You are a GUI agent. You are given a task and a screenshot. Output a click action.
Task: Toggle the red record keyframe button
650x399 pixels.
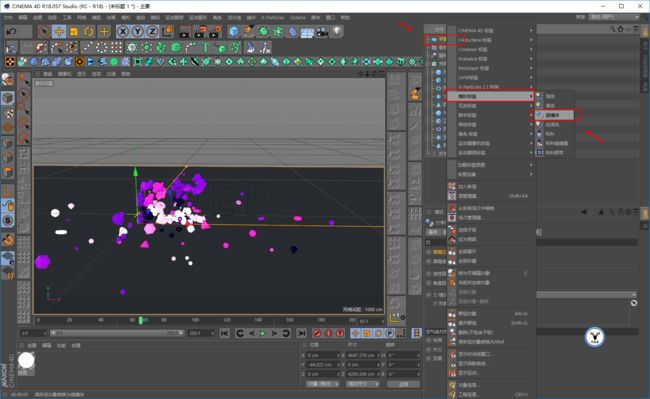tap(317, 333)
